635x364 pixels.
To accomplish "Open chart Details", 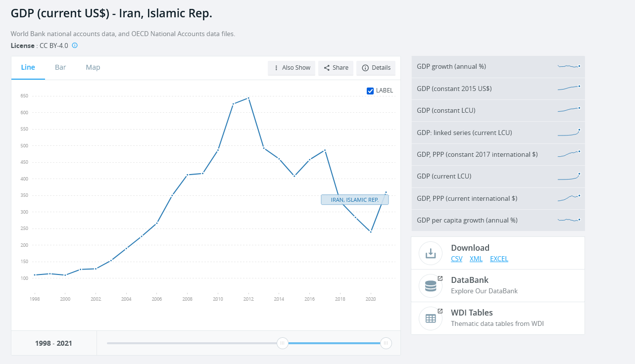I will point(376,68).
